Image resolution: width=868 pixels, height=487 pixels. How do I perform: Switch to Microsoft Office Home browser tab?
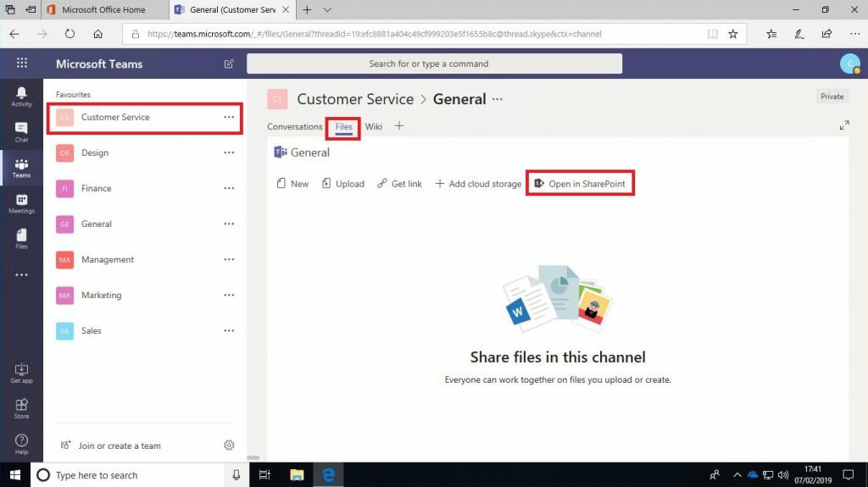click(x=105, y=9)
